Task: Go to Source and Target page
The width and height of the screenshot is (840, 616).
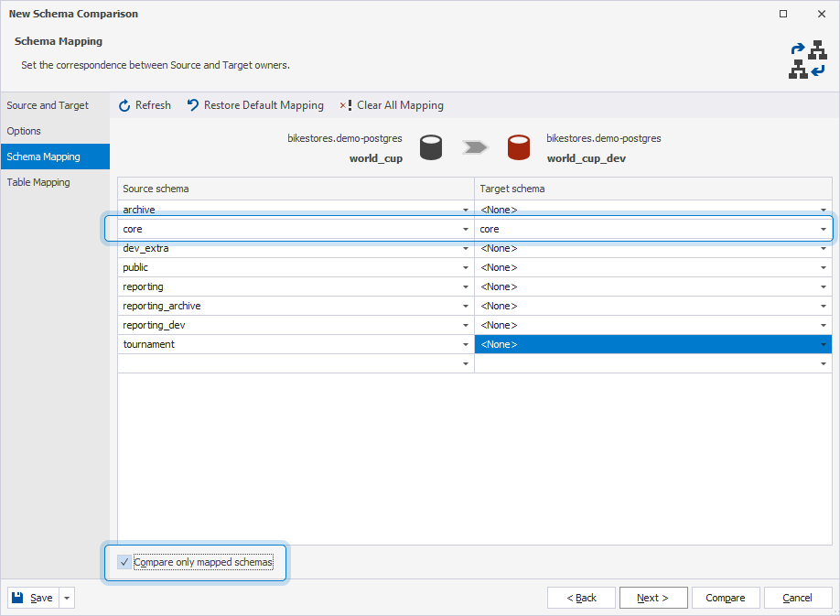Action: point(55,105)
